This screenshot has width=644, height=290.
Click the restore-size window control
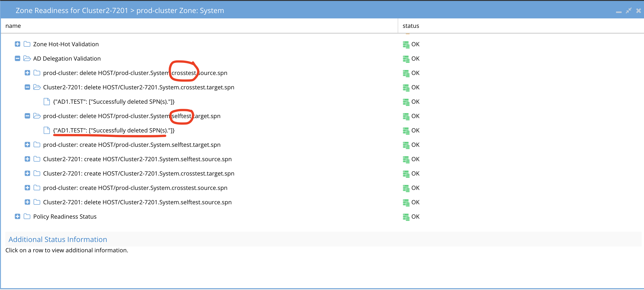(628, 11)
